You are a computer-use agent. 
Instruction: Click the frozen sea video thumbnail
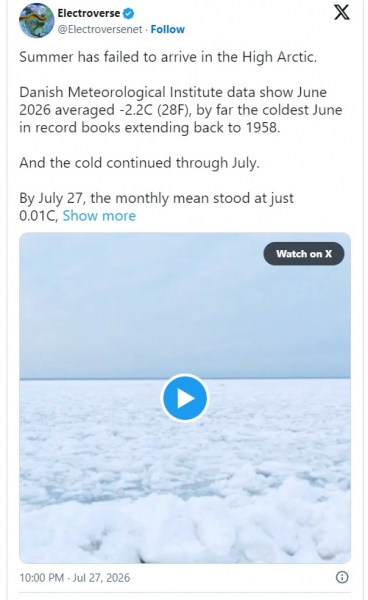point(185,398)
